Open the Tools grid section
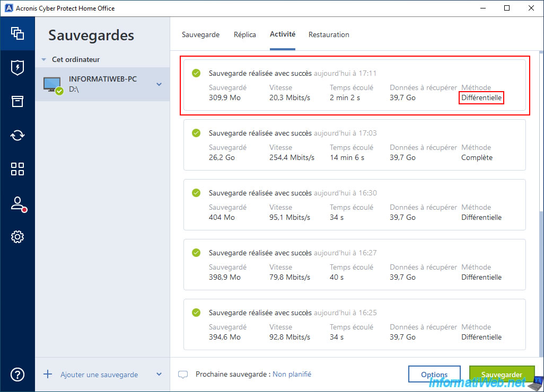 17,169
